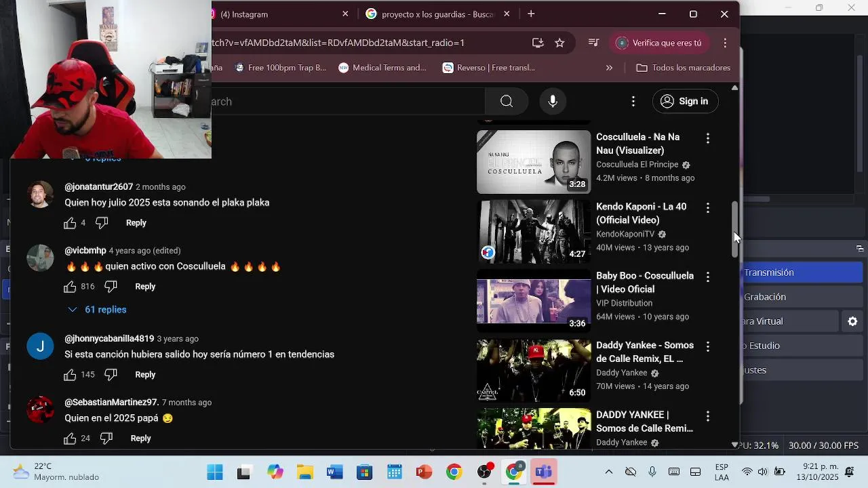Image resolution: width=868 pixels, height=488 pixels.
Task: Dislike @SebastianMartinez97's comment
Action: (106, 439)
